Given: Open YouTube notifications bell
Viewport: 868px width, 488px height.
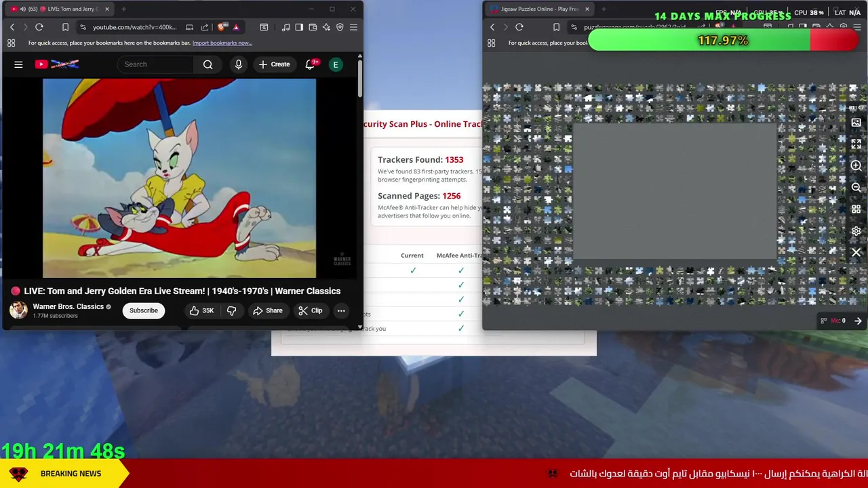Looking at the screenshot, I should 310,64.
